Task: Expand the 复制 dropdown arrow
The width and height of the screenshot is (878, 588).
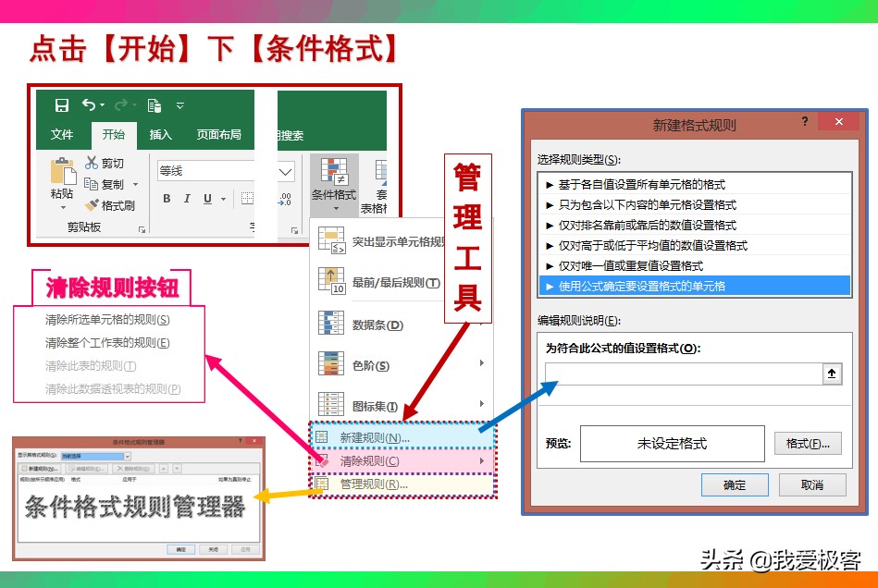Action: point(135,184)
